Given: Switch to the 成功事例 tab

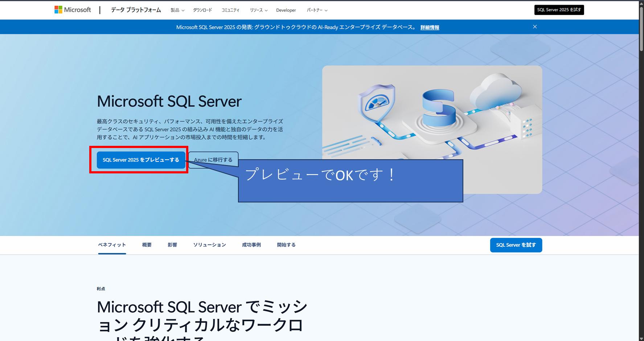Looking at the screenshot, I should (x=251, y=245).
